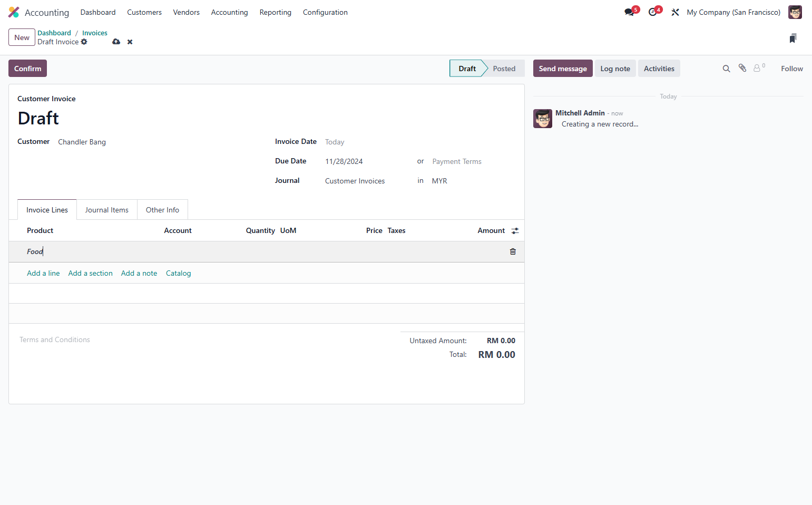Click the debug tools wrench icon
The image size is (812, 505).
(x=675, y=12)
